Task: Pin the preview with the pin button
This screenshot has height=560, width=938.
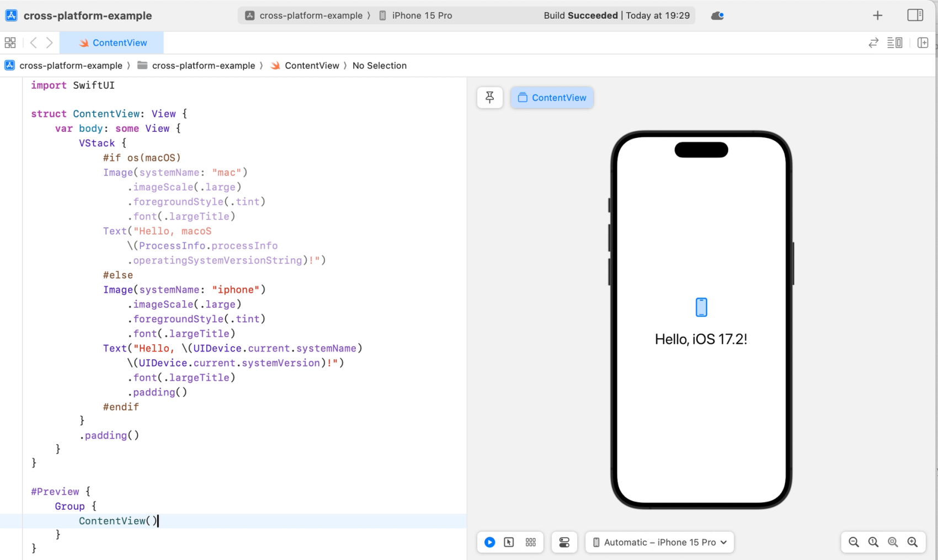Action: click(x=489, y=98)
